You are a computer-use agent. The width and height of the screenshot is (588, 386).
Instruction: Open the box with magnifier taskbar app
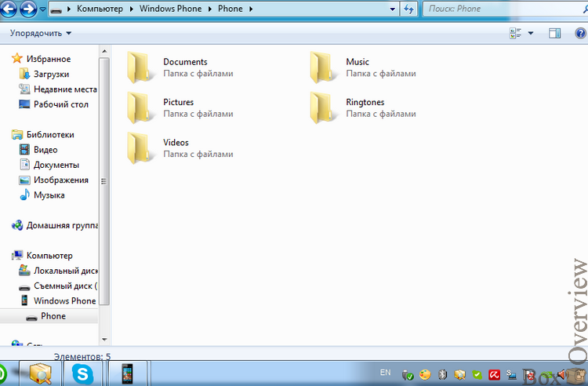pos(41,373)
